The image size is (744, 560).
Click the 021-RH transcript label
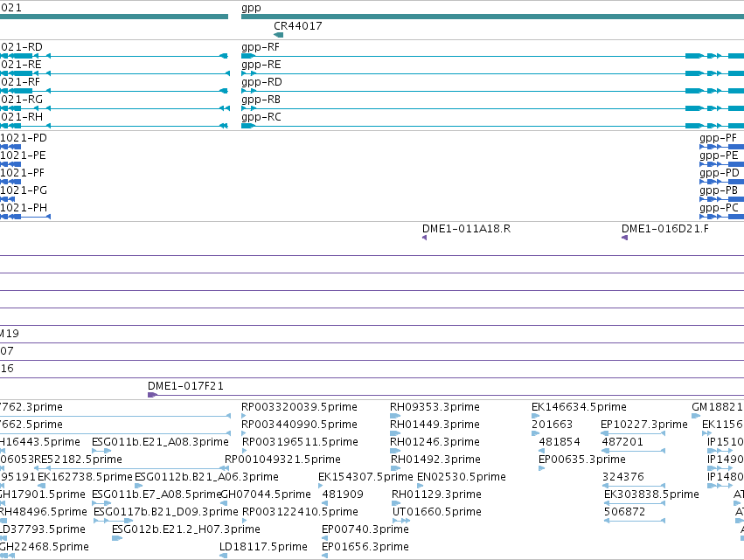click(x=21, y=117)
